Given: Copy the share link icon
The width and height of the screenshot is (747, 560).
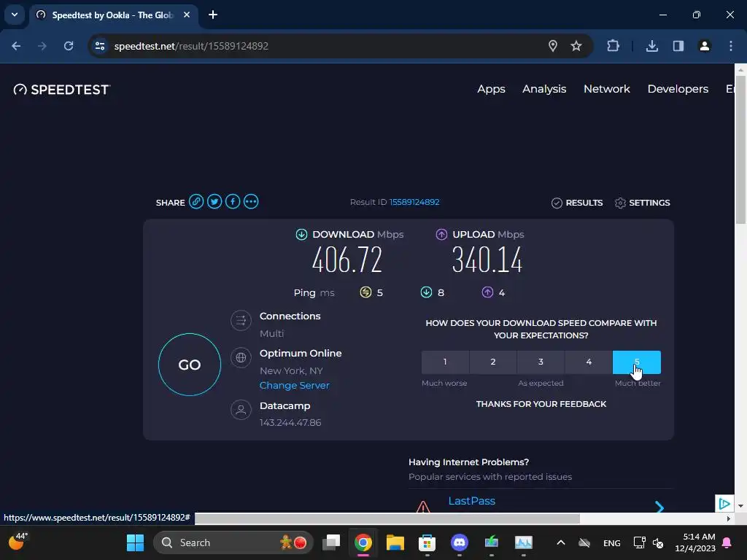Looking at the screenshot, I should click(x=196, y=202).
